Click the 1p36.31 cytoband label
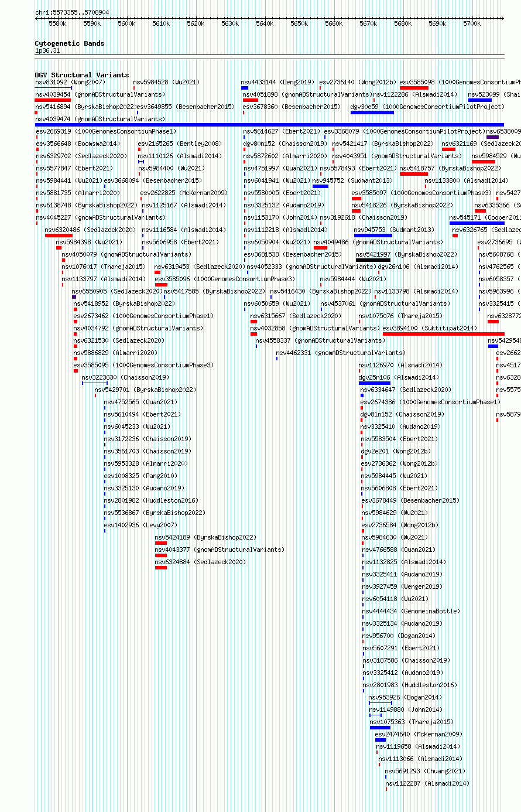 (47, 51)
